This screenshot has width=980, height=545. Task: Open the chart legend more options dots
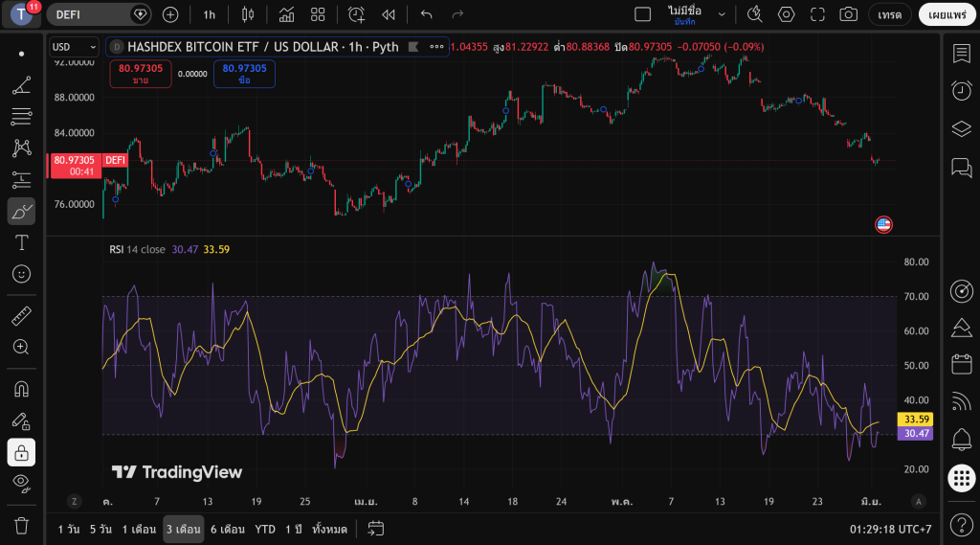(x=436, y=47)
